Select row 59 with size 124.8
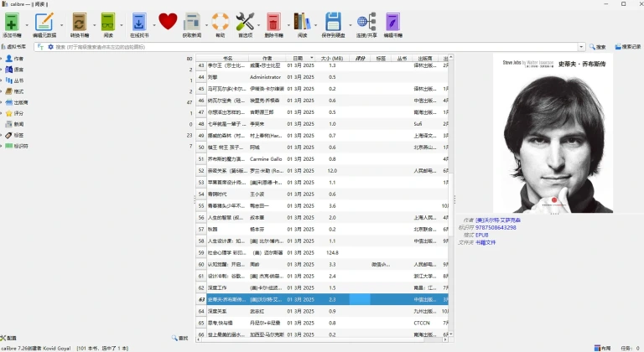644x352 pixels. pos(322,252)
